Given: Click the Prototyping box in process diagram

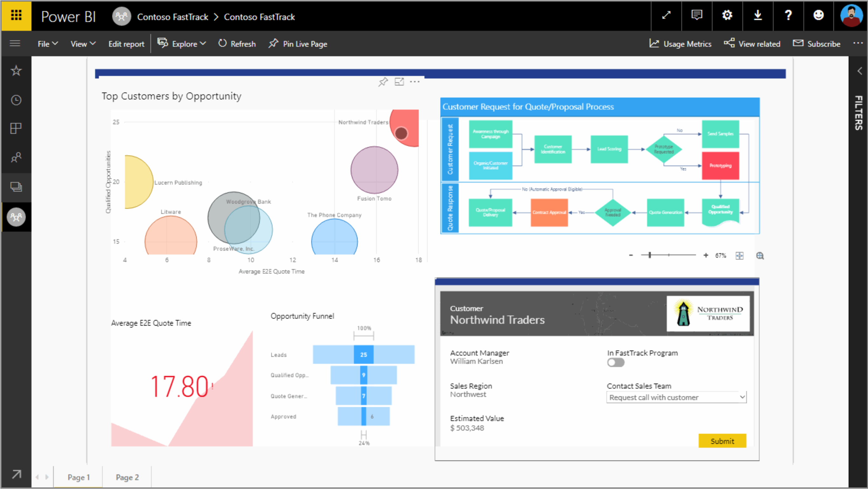Looking at the screenshot, I should [x=720, y=166].
